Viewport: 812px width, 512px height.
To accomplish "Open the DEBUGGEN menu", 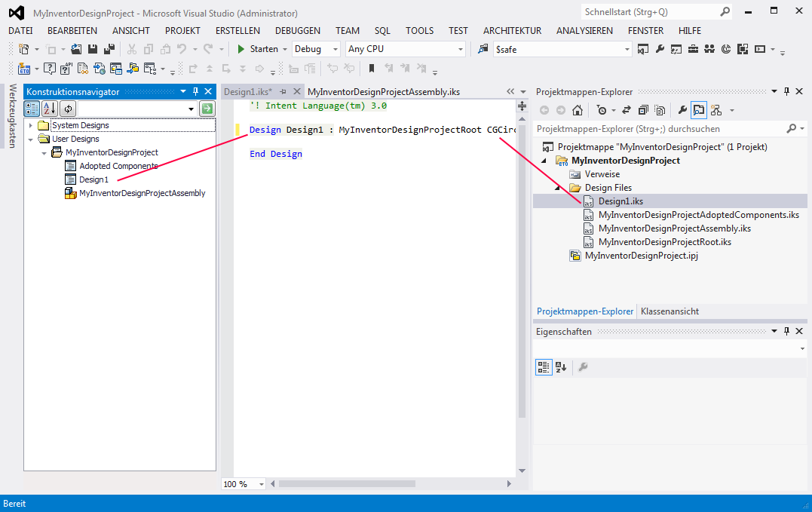I will [x=298, y=31].
